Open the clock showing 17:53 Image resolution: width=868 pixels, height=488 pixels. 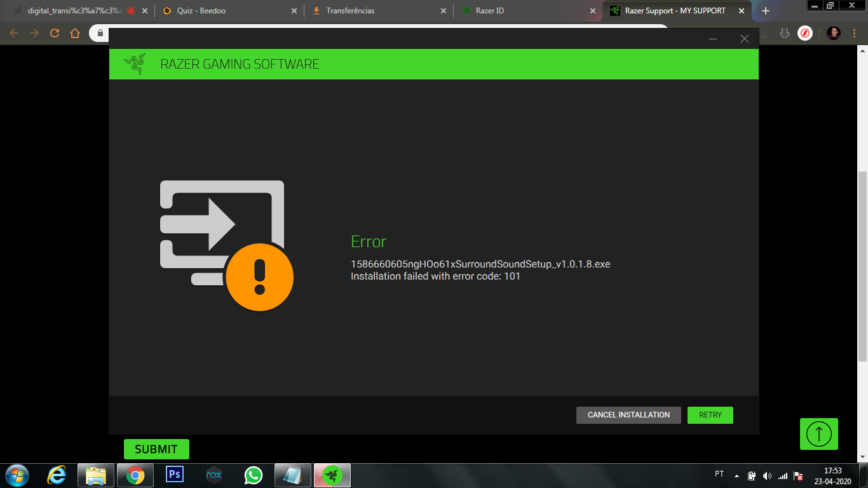(x=832, y=476)
